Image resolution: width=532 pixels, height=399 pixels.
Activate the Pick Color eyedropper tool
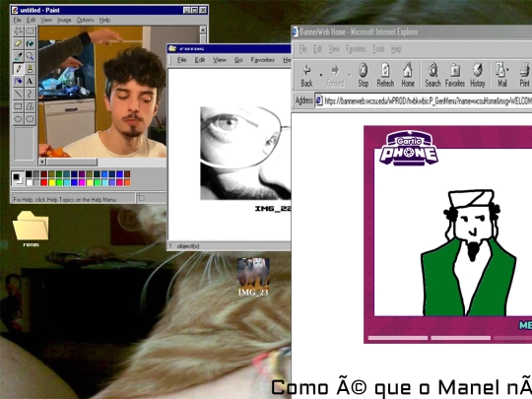point(18,56)
